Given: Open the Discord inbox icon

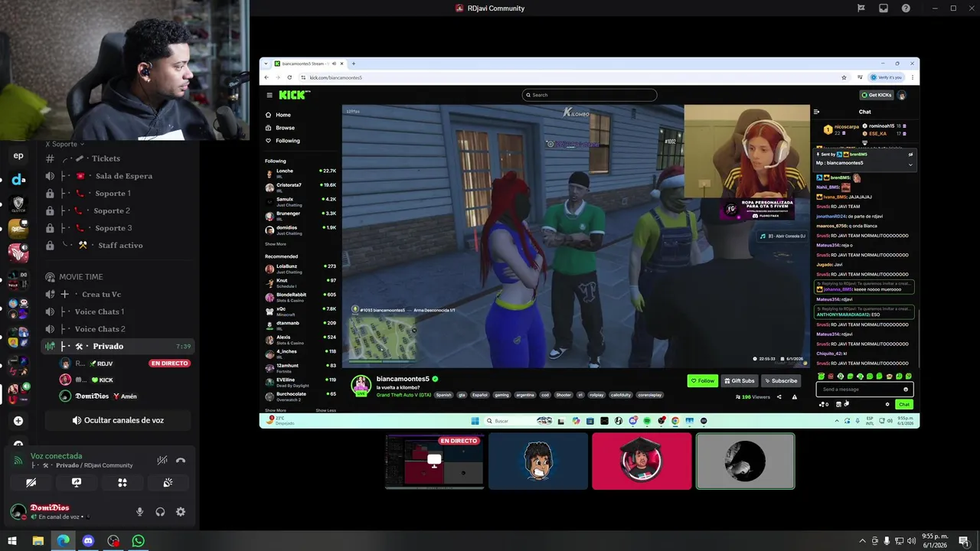Looking at the screenshot, I should click(x=884, y=8).
